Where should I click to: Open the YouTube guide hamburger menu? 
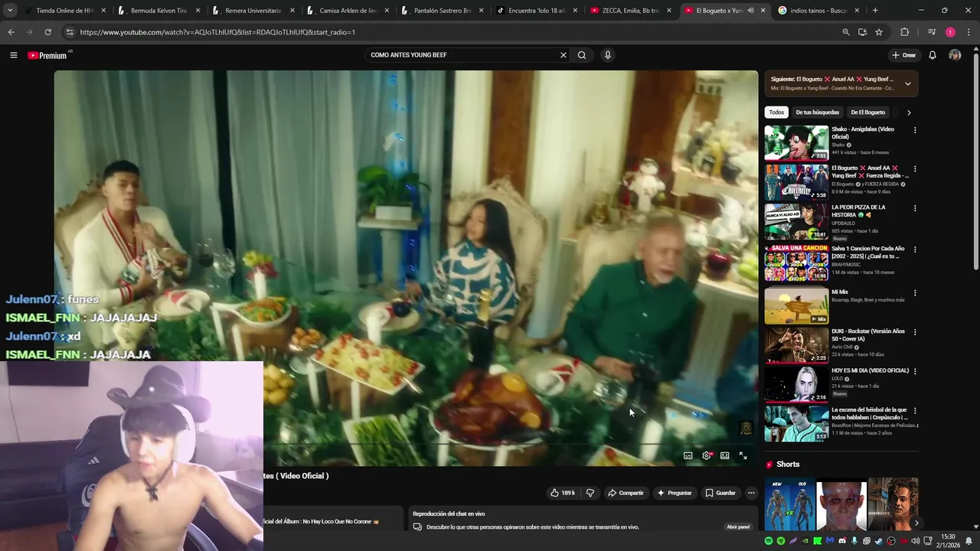coord(13,55)
